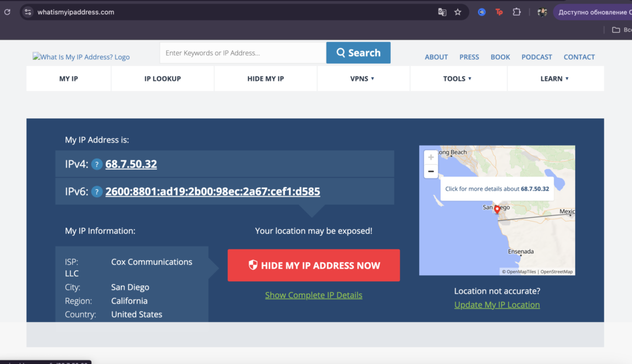Click the 'Location not accurate?' text
The width and height of the screenshot is (632, 364).
497,291
